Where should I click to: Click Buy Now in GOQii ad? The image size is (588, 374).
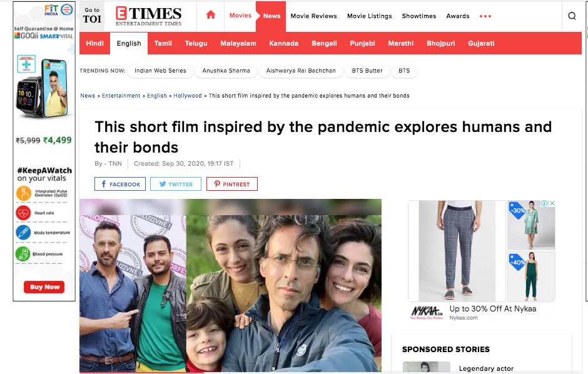(x=44, y=287)
